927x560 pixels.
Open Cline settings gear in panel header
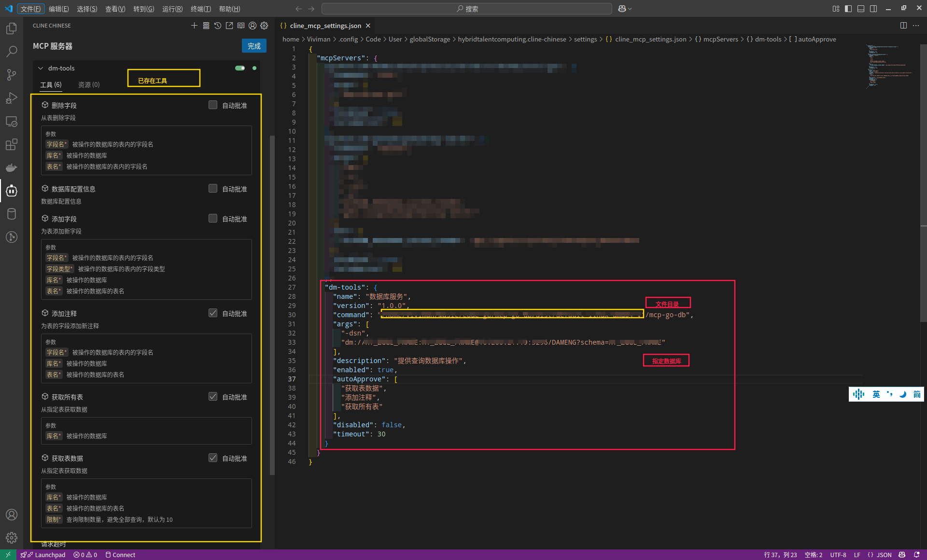264,26
